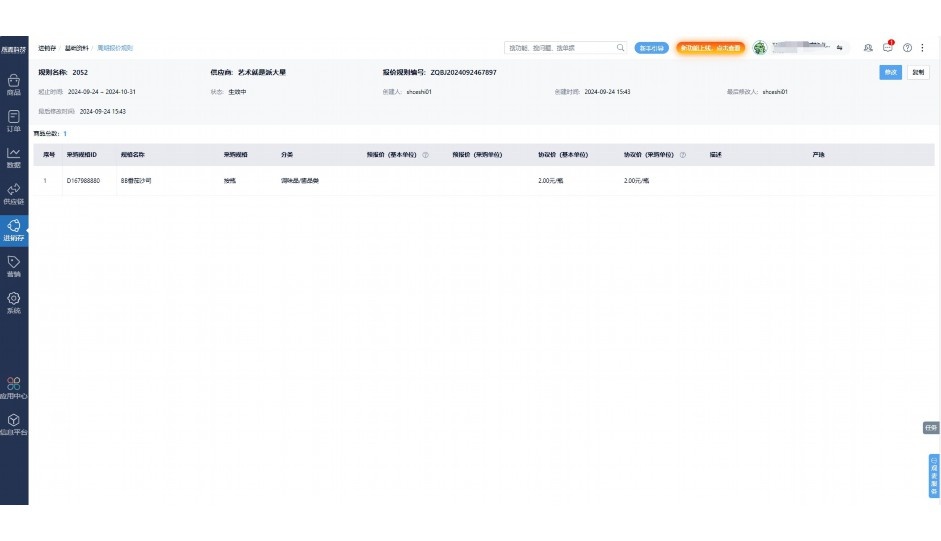
Task: Open the customer service headset icon
Action: (868, 48)
